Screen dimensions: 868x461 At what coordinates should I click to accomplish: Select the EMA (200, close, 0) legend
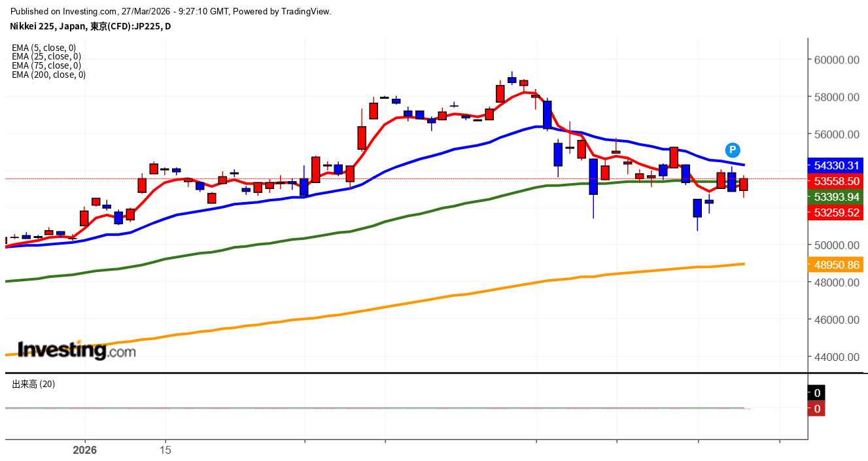pyautogui.click(x=48, y=75)
